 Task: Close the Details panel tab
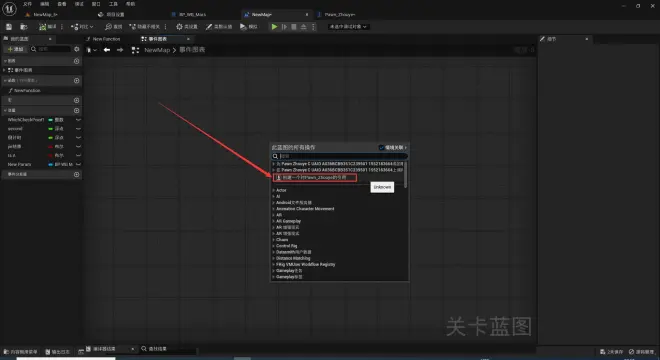click(587, 39)
